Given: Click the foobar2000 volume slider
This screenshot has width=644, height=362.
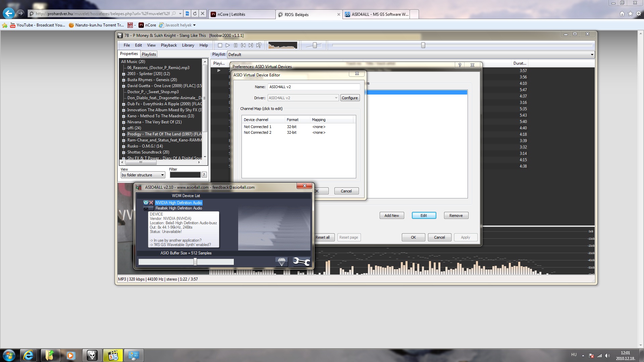Looking at the screenshot, I should 314,45.
